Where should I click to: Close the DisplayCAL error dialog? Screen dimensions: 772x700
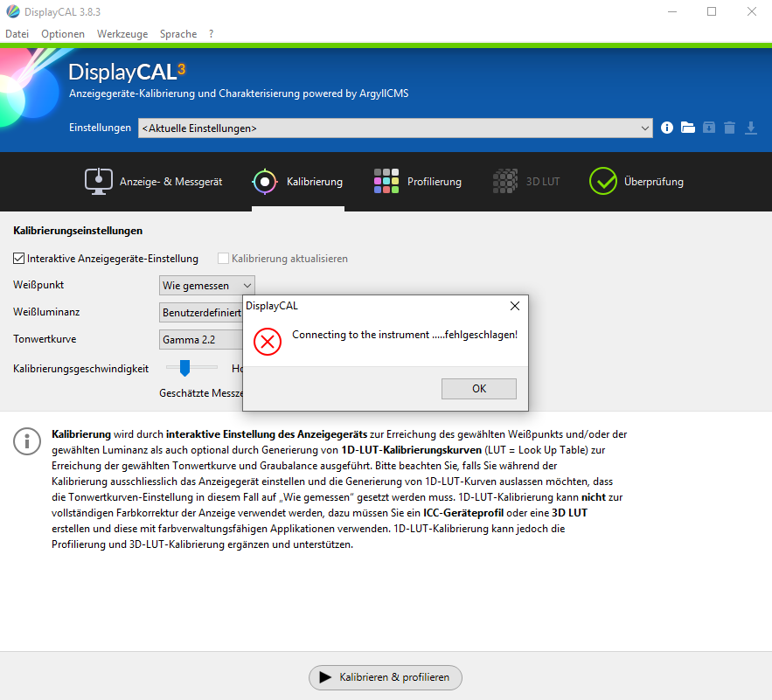pyautogui.click(x=515, y=306)
